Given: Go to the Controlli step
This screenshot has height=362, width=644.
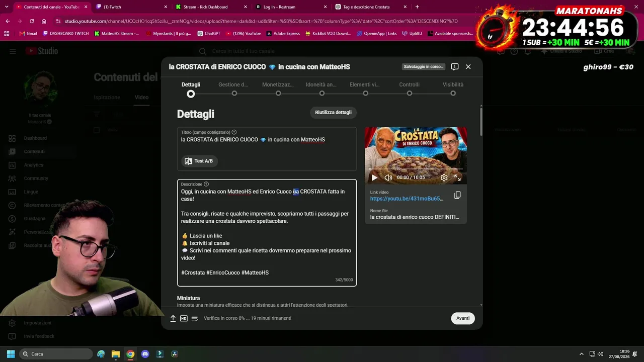Looking at the screenshot, I should coord(409,88).
